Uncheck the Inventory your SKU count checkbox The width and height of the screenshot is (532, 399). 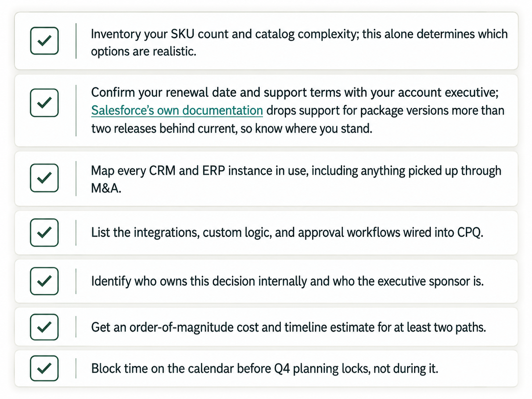44,41
